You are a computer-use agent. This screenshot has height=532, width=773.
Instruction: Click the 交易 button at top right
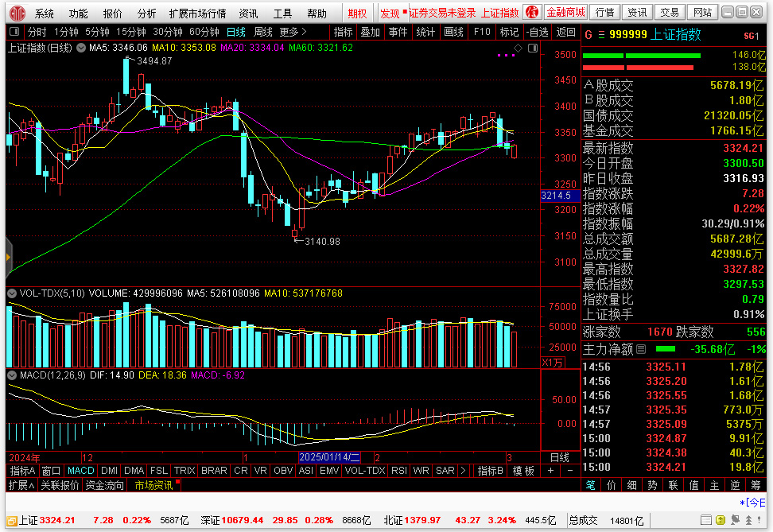pos(670,13)
